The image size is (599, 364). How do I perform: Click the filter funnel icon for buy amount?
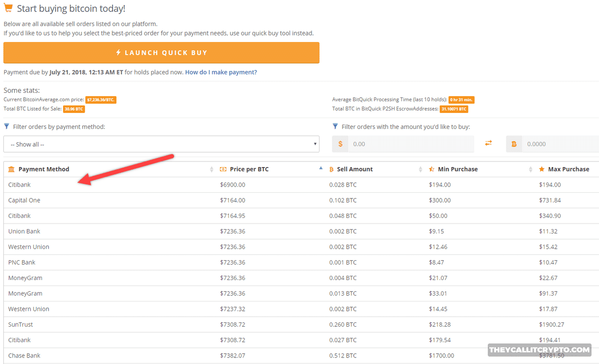point(335,126)
